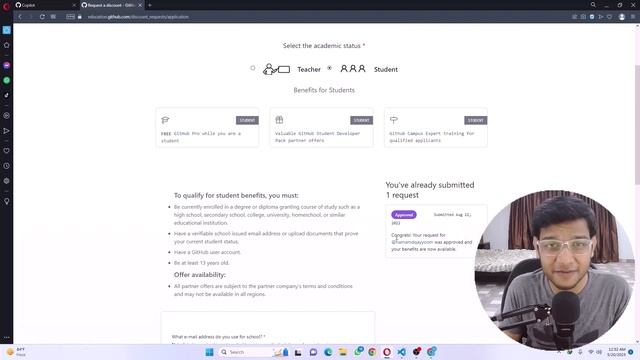Select the Teacher radio button
The image size is (640, 360).
(253, 68)
